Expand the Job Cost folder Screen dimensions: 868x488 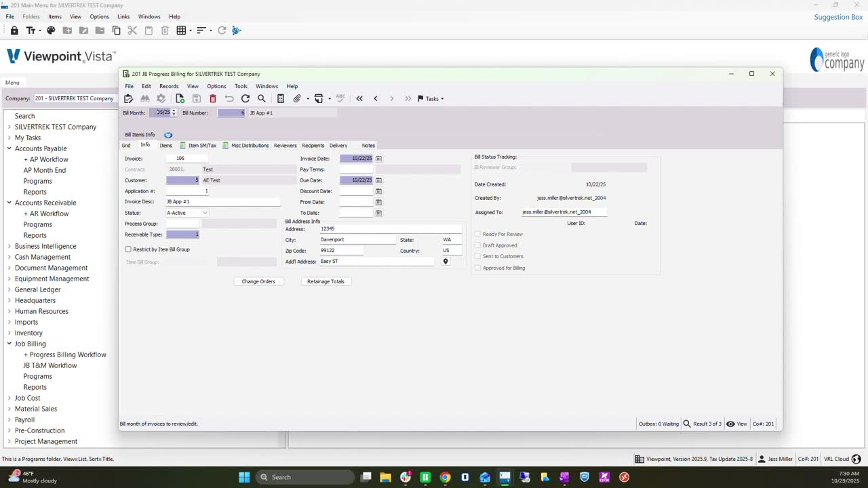point(9,398)
